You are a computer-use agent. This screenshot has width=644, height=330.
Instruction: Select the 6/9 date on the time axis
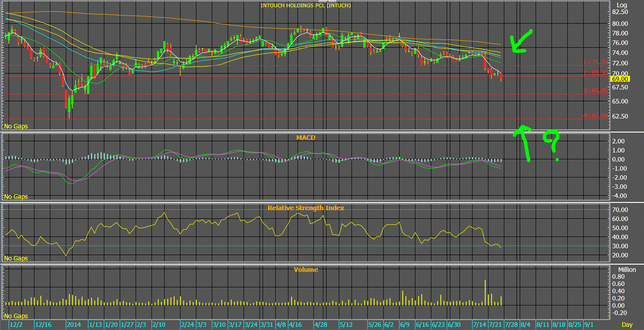(405, 325)
